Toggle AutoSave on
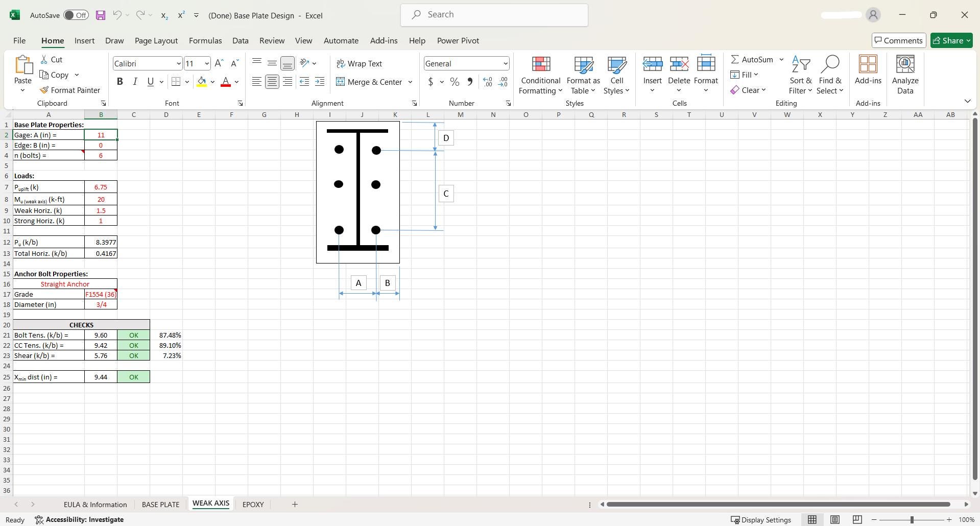 click(x=76, y=15)
